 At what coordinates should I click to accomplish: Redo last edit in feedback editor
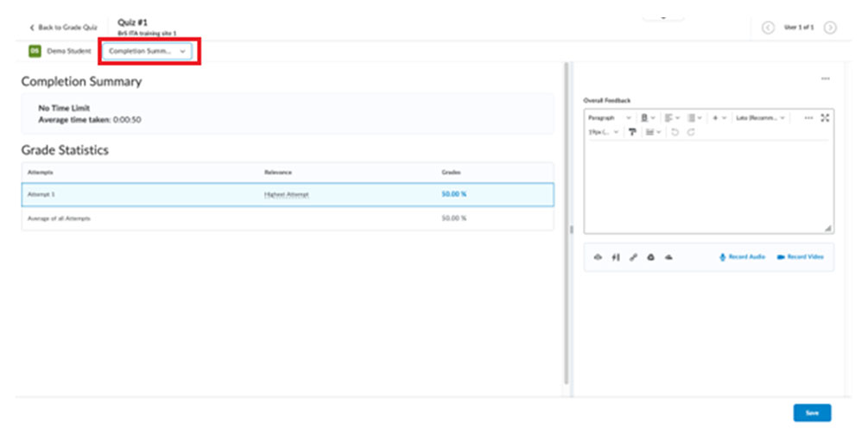coord(691,132)
